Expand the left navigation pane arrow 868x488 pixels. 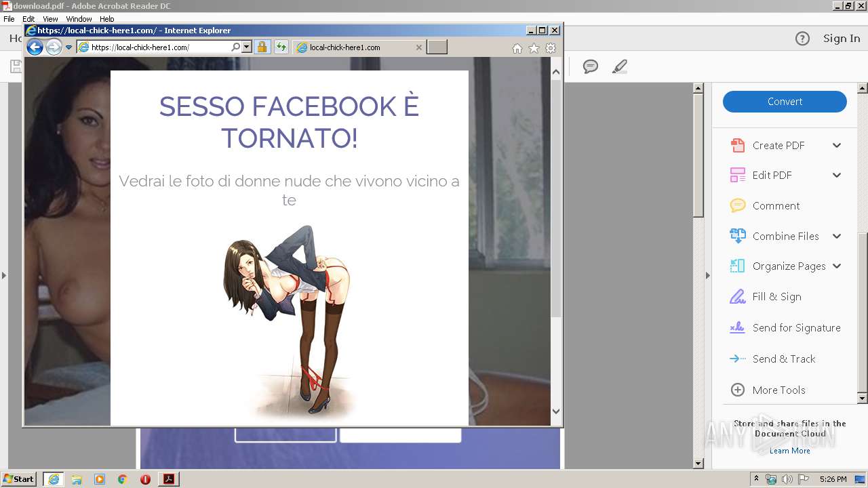[4, 275]
